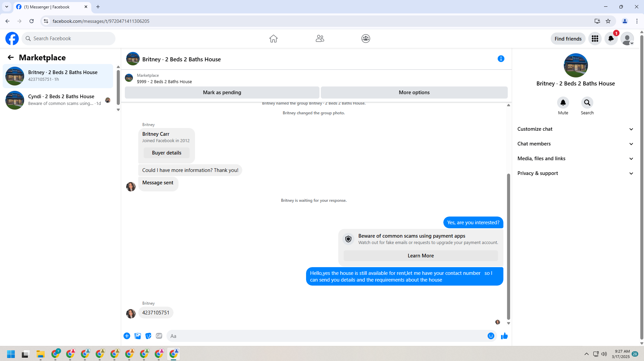Open volume control in system tray
Screen dimensions: 644x361
(x=604, y=354)
